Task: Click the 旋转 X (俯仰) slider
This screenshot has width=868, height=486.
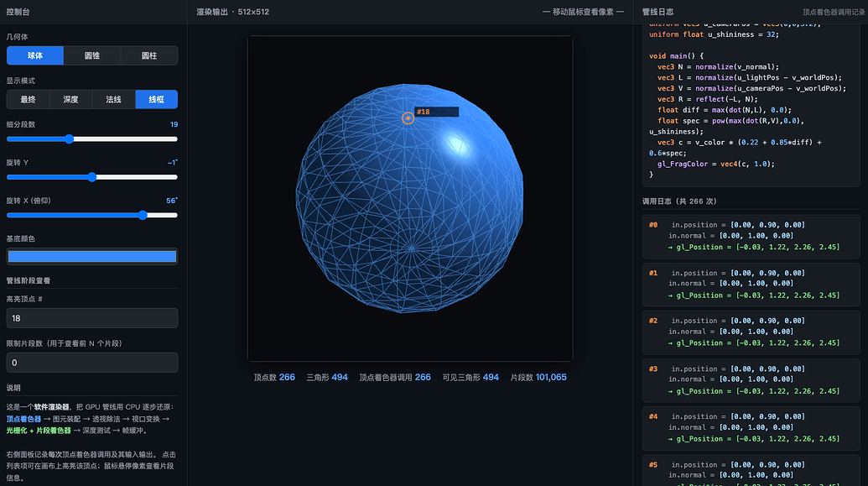Action: pos(92,215)
